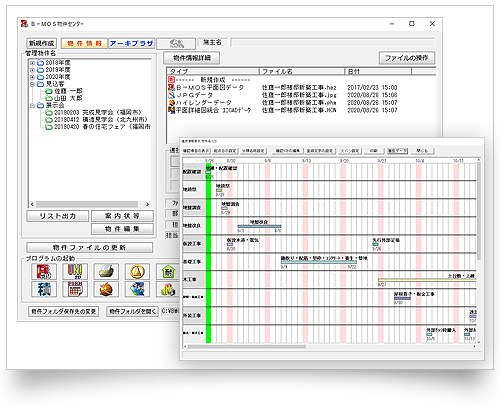
Task: Click the 先行外部足場 schedule bar
Action: coord(375,244)
